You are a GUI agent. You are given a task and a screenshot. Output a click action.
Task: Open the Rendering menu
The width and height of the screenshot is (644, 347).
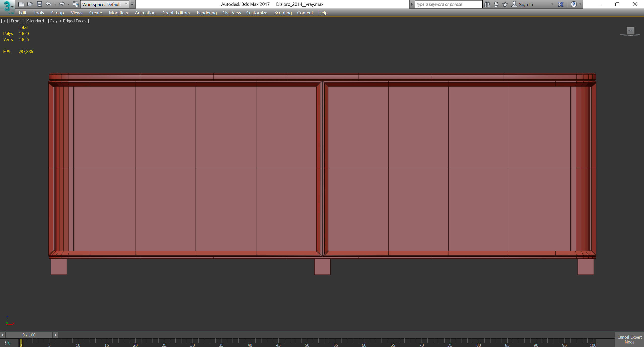tap(206, 13)
